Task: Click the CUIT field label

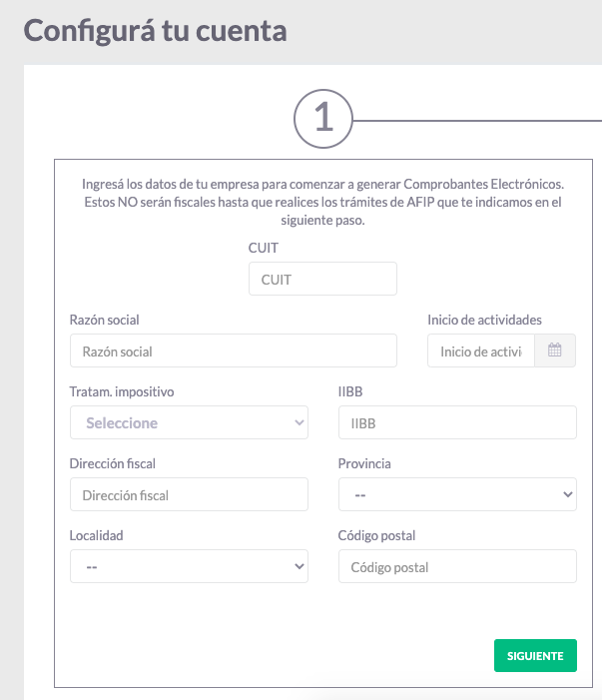Action: coord(264,247)
